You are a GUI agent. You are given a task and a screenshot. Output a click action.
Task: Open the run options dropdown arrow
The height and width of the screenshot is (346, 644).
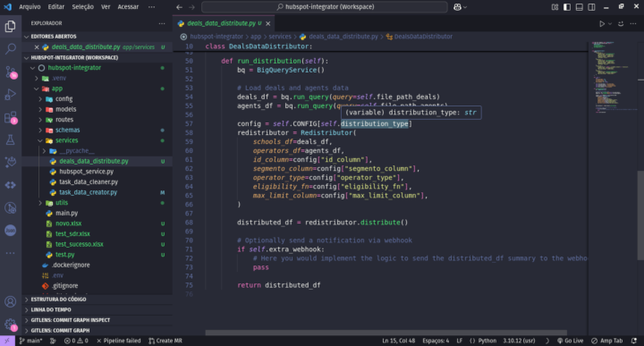point(610,24)
